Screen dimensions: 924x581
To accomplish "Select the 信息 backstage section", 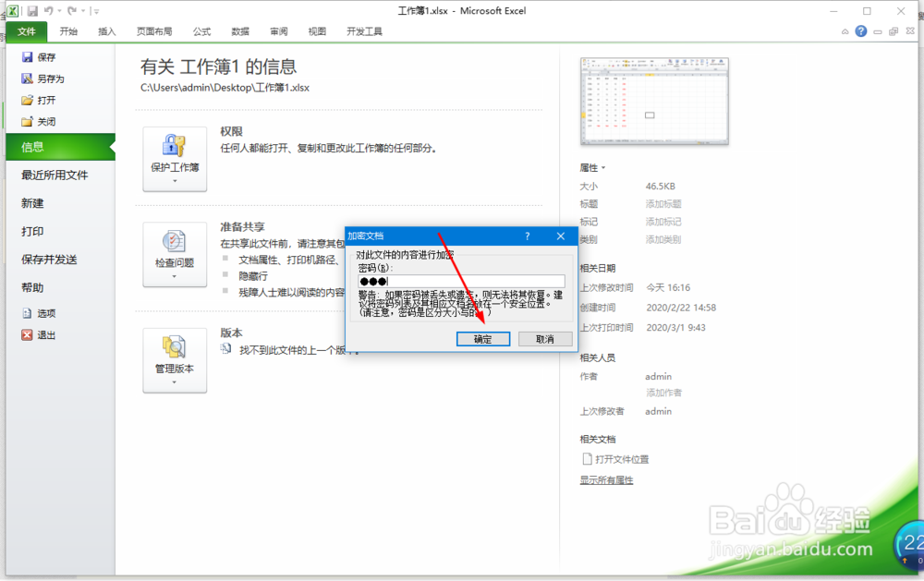I will point(60,147).
